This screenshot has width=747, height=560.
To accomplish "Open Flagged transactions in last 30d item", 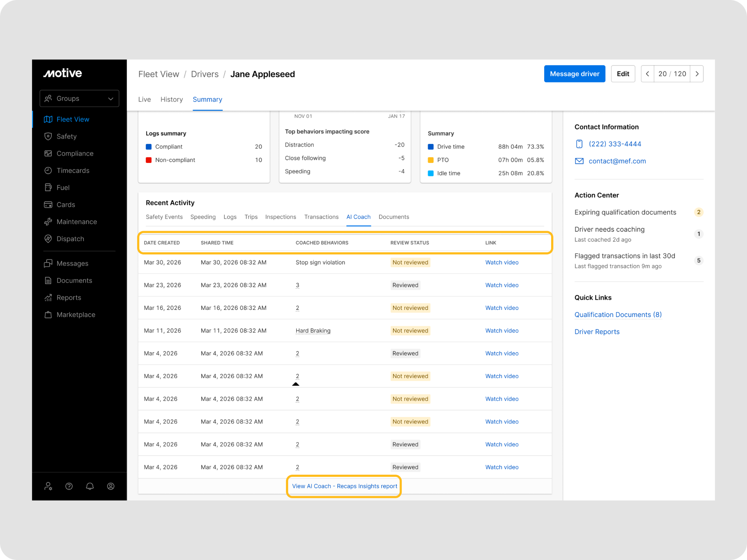I will (x=639, y=261).
